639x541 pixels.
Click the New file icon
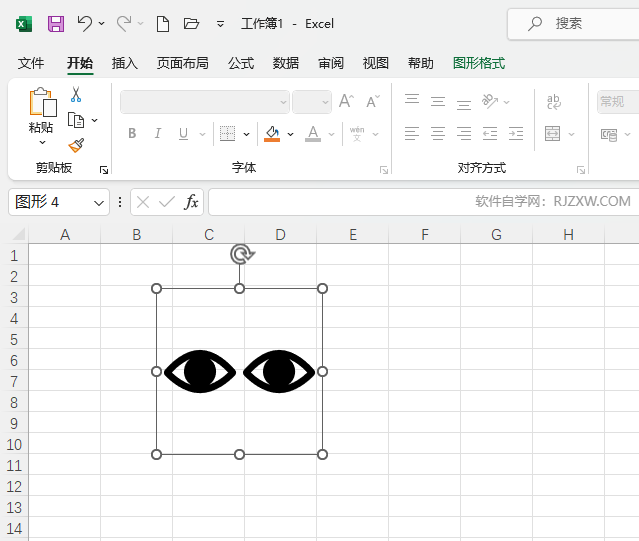click(162, 23)
